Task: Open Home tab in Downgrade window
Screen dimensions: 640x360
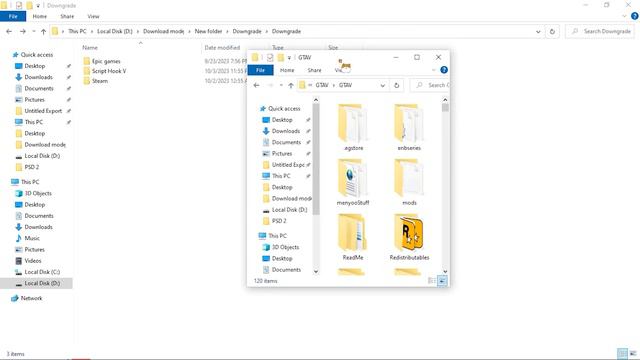Action: (x=40, y=16)
